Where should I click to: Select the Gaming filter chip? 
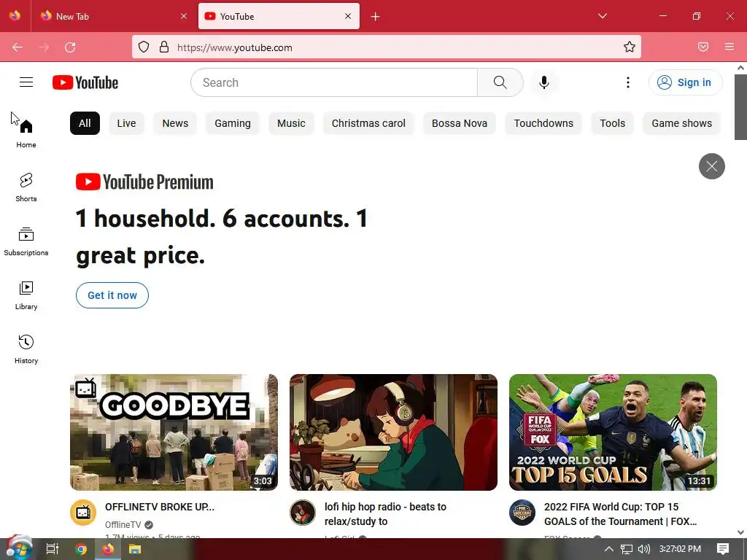(233, 123)
